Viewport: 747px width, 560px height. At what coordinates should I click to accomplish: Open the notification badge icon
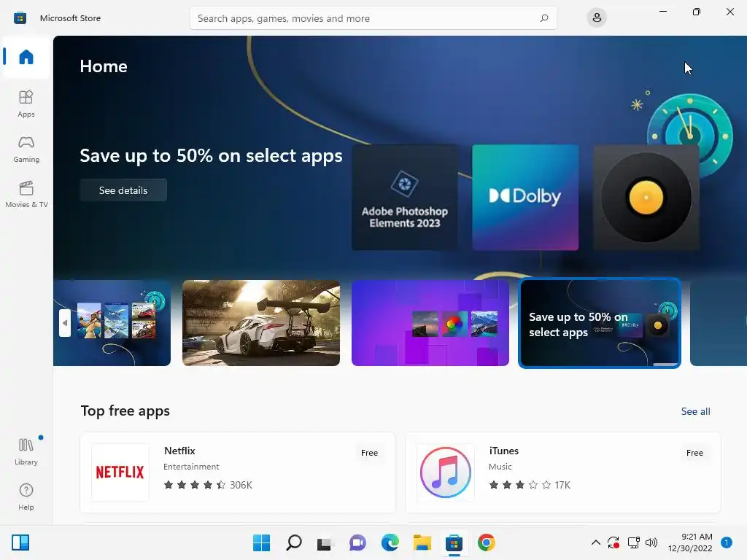coord(727,542)
